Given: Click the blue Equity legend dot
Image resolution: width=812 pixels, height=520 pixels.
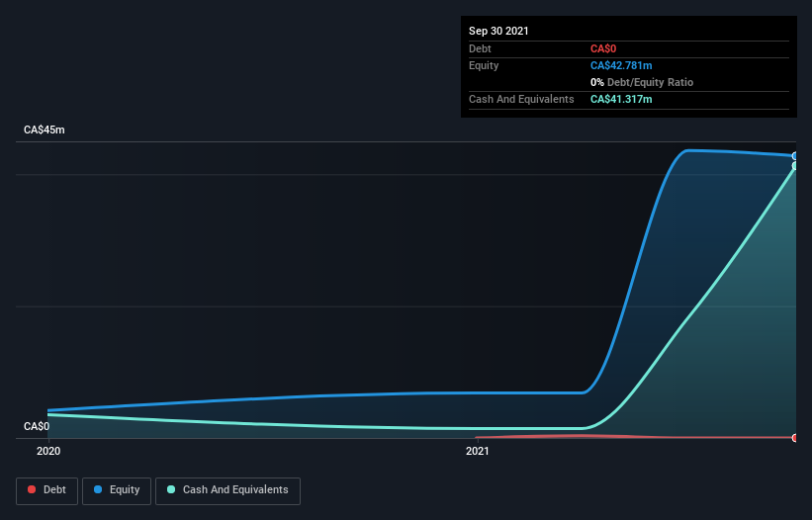Looking at the screenshot, I should 98,489.
